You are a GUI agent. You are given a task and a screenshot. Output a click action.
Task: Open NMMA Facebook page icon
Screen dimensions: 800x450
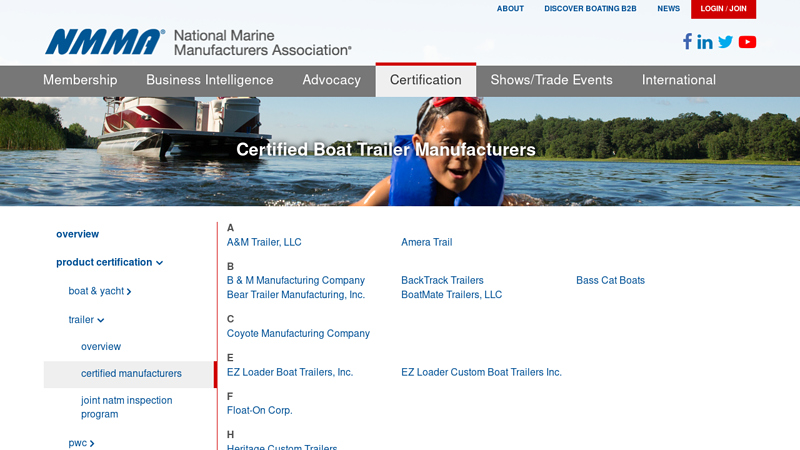687,41
